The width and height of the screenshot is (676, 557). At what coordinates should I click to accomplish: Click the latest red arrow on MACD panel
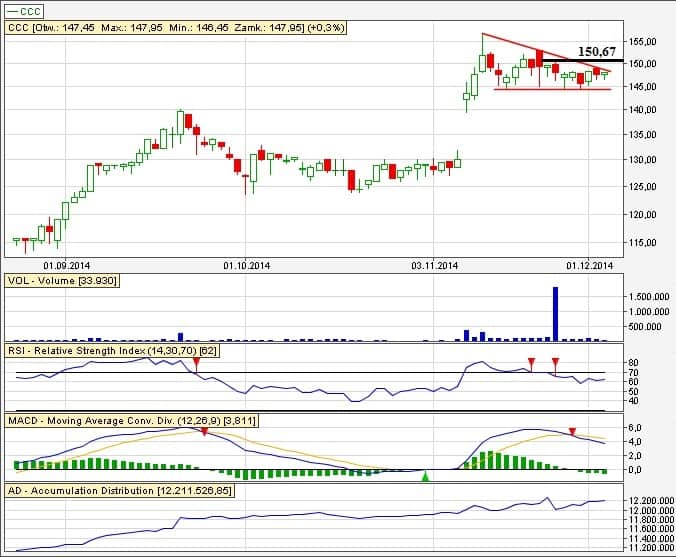pyautogui.click(x=572, y=431)
